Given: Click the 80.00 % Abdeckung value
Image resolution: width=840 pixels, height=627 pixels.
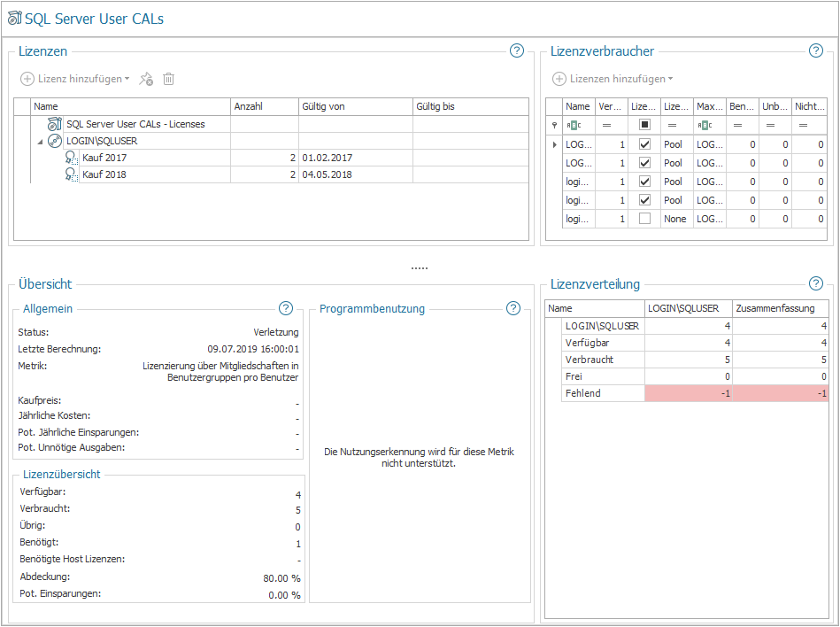Looking at the screenshot, I should coord(281,579).
